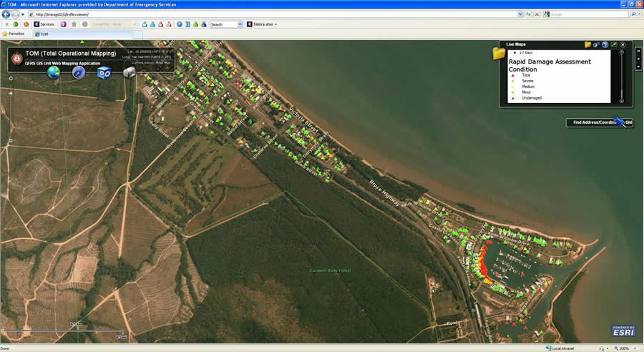
Task: Click the blue person icon before Search box
Action: pyautogui.click(x=204, y=24)
